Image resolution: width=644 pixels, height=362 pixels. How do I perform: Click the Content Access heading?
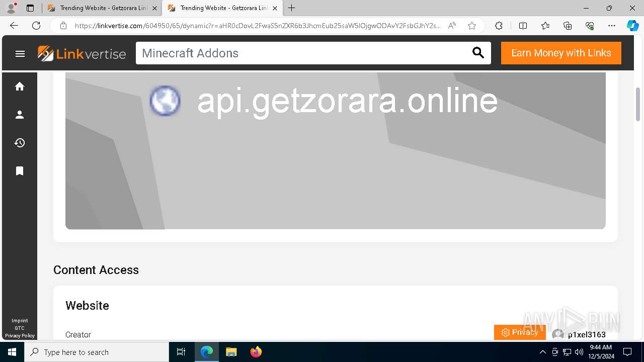[96, 270]
